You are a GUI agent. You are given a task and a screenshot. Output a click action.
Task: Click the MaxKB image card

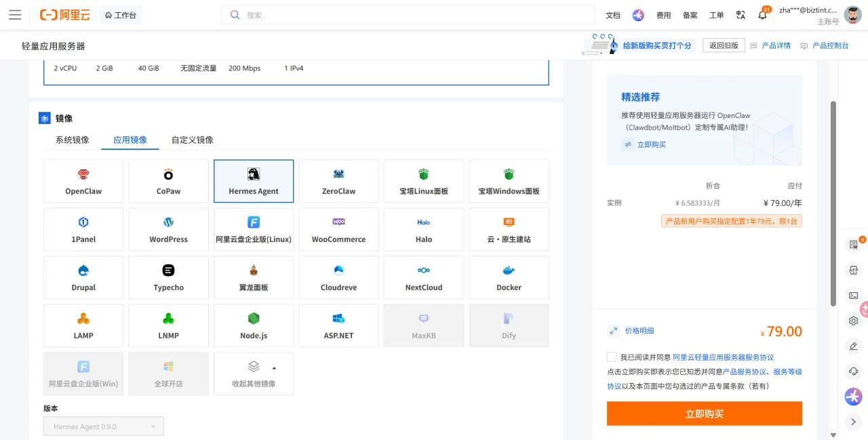click(424, 325)
